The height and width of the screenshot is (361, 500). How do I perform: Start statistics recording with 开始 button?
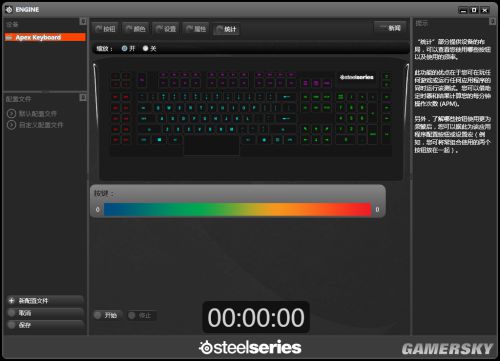coord(107,315)
